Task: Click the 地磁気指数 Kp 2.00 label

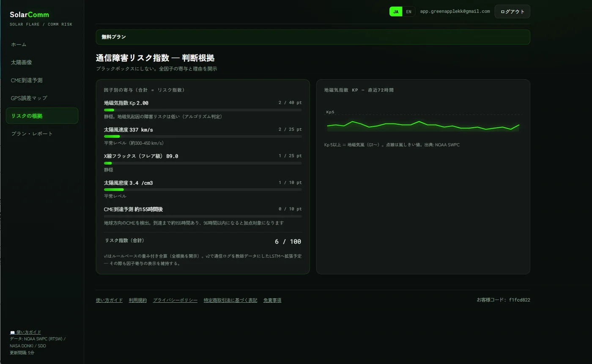Action: pos(126,103)
